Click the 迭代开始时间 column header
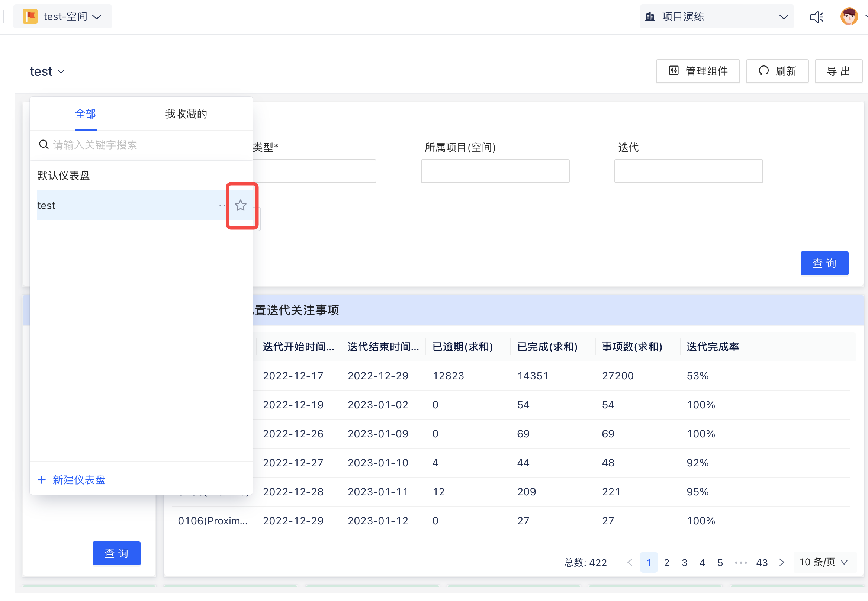 299,347
